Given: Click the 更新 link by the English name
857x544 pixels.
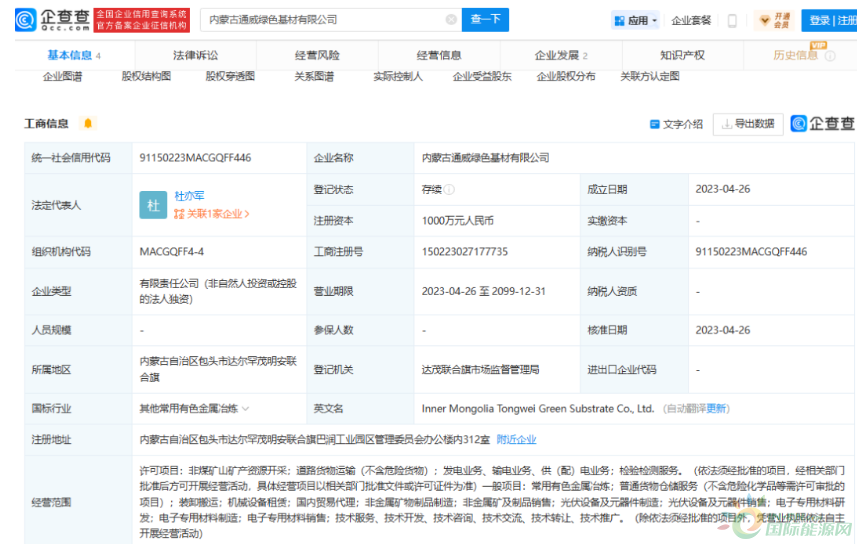Looking at the screenshot, I should 716,409.
